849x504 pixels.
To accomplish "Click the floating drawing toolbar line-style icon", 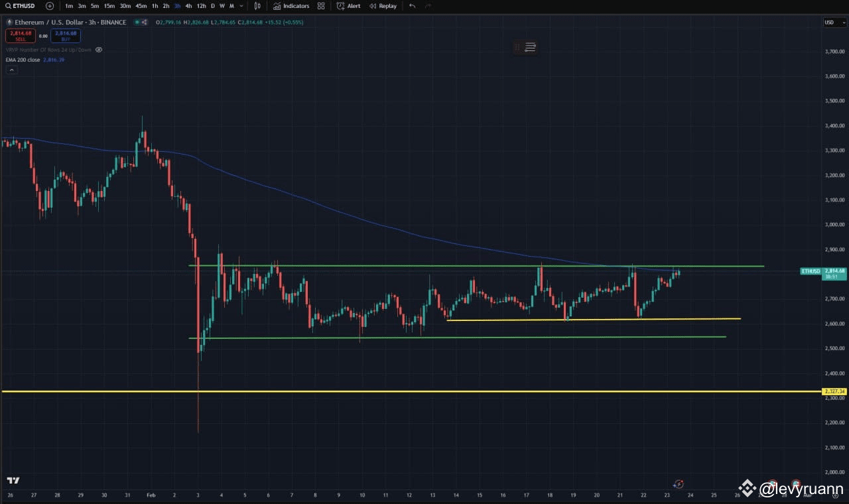I will (530, 47).
